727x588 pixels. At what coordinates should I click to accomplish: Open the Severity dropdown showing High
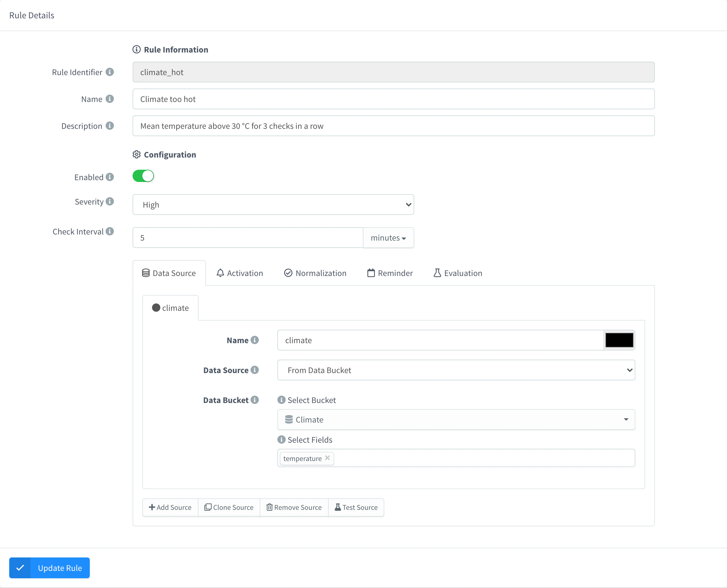[x=273, y=205]
